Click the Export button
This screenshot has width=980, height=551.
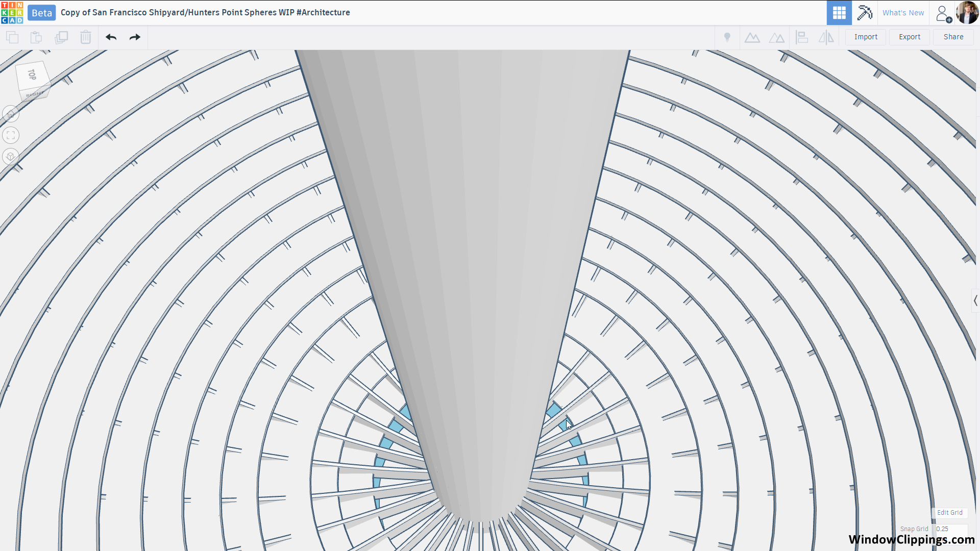pos(909,37)
